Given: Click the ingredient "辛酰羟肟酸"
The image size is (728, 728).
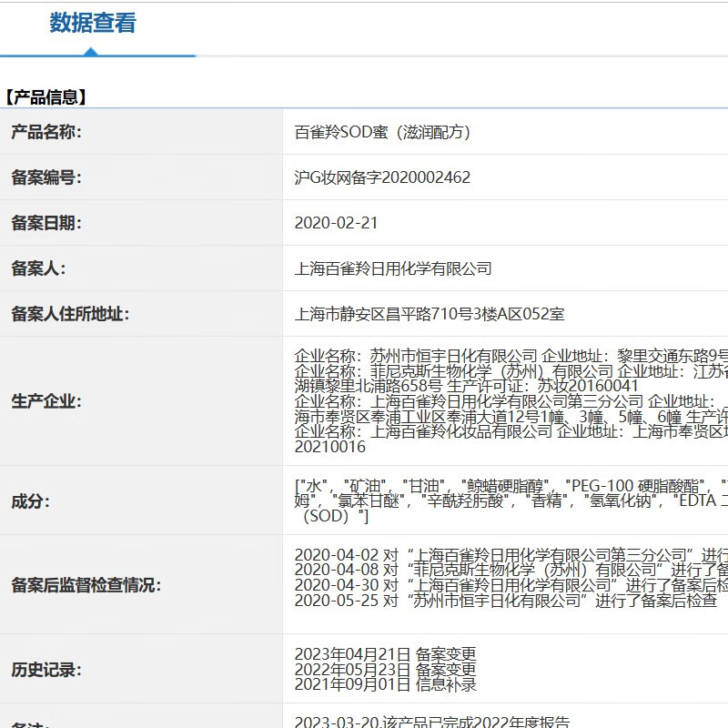Looking at the screenshot, I should [465, 501].
